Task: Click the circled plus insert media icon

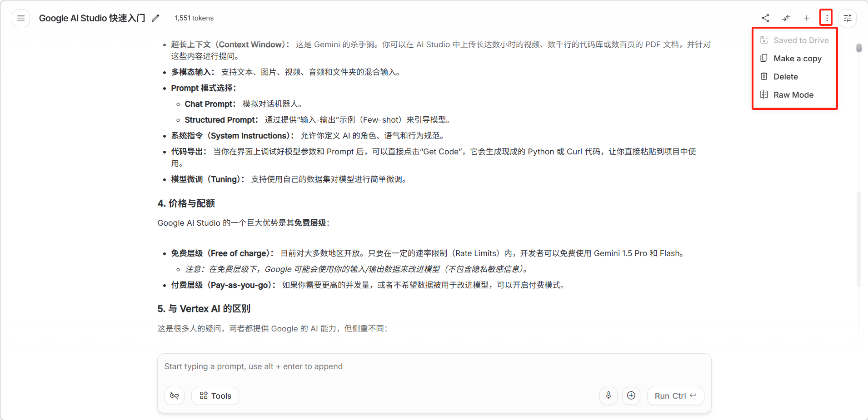Action: coord(631,395)
